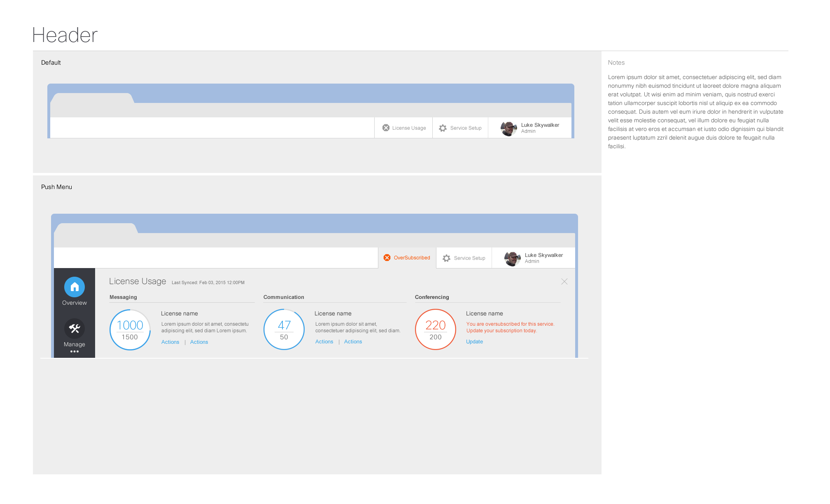Select the OverSubscribed tab label
This screenshot has width=830, height=504.
click(412, 258)
